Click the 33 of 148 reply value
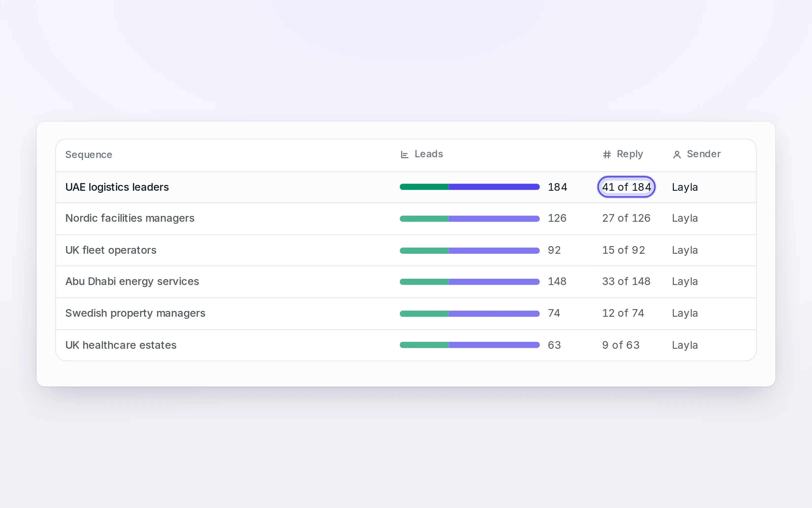The width and height of the screenshot is (812, 508). 626,281
